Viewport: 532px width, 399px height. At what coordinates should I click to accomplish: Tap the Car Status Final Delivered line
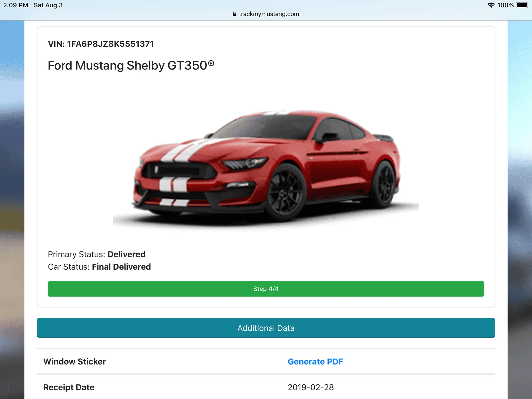pos(99,267)
